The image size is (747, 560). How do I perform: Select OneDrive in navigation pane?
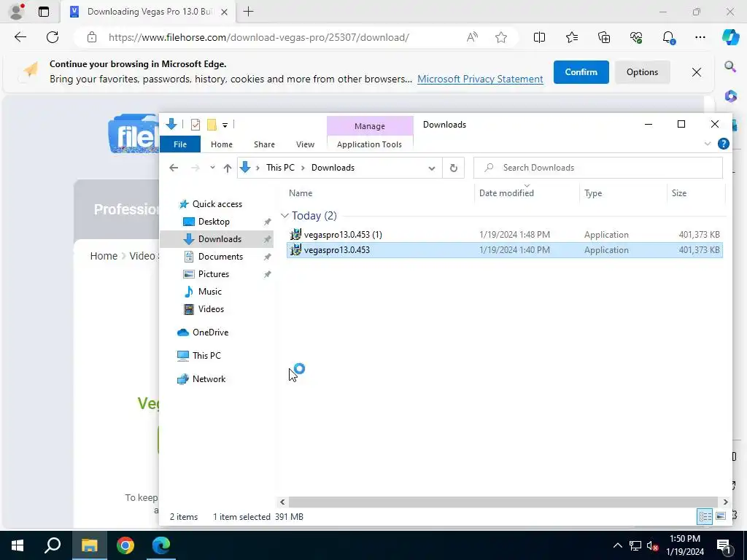point(210,332)
